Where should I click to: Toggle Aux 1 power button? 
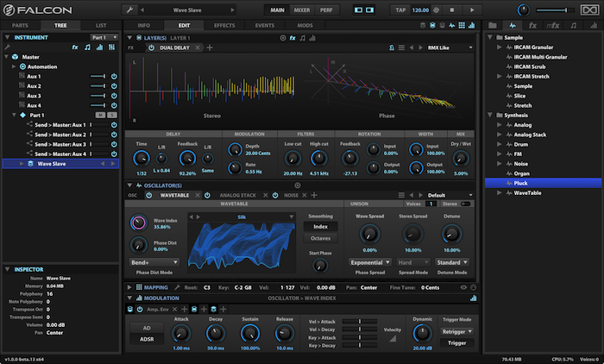click(x=114, y=76)
